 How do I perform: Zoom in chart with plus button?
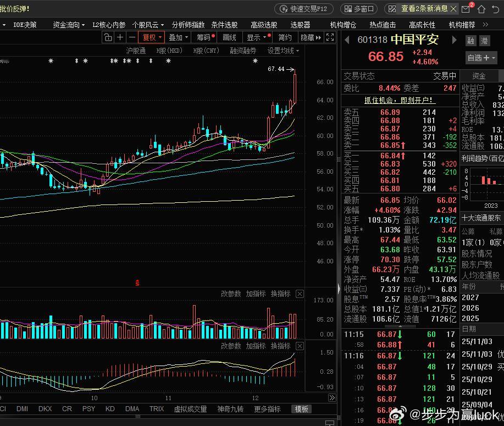[120, 37]
